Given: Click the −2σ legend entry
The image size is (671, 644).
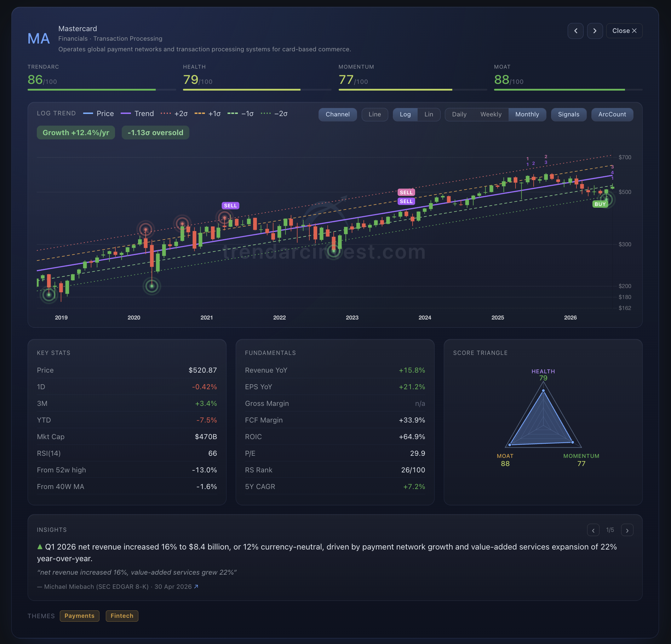Looking at the screenshot, I should point(274,114).
